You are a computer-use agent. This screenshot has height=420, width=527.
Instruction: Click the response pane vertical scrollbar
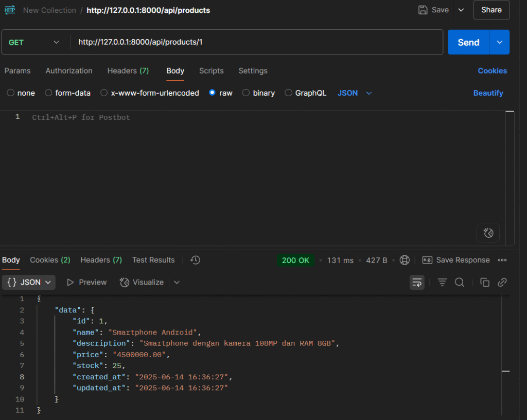point(505,371)
